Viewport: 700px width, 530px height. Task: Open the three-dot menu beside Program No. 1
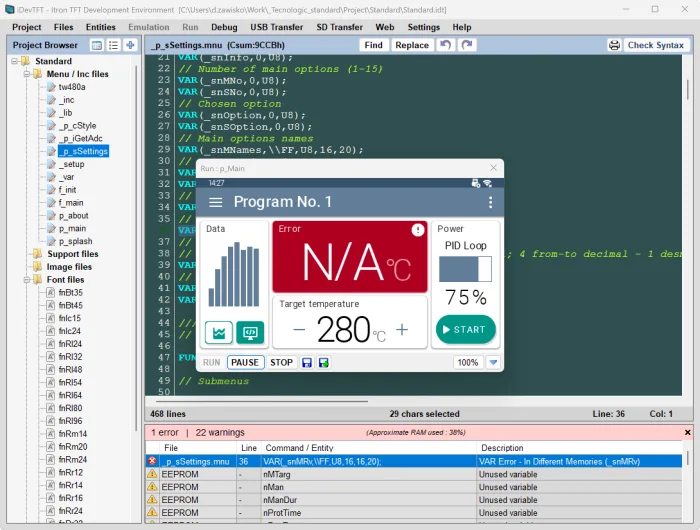click(x=490, y=202)
